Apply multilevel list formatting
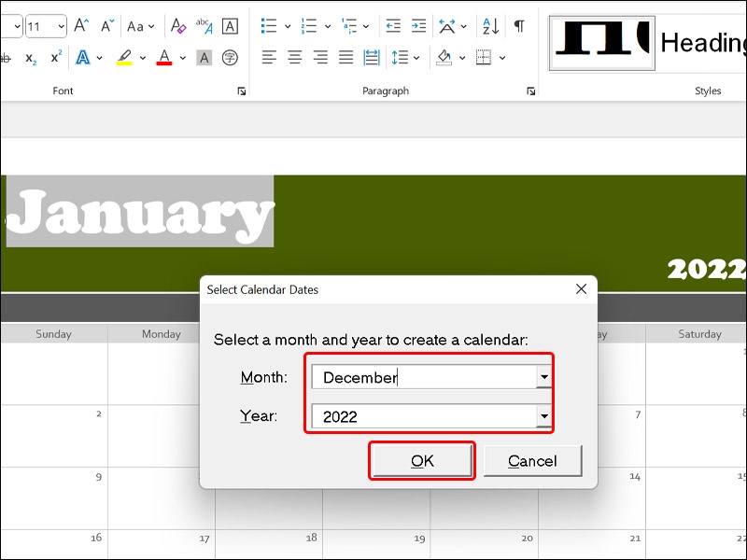 click(348, 26)
